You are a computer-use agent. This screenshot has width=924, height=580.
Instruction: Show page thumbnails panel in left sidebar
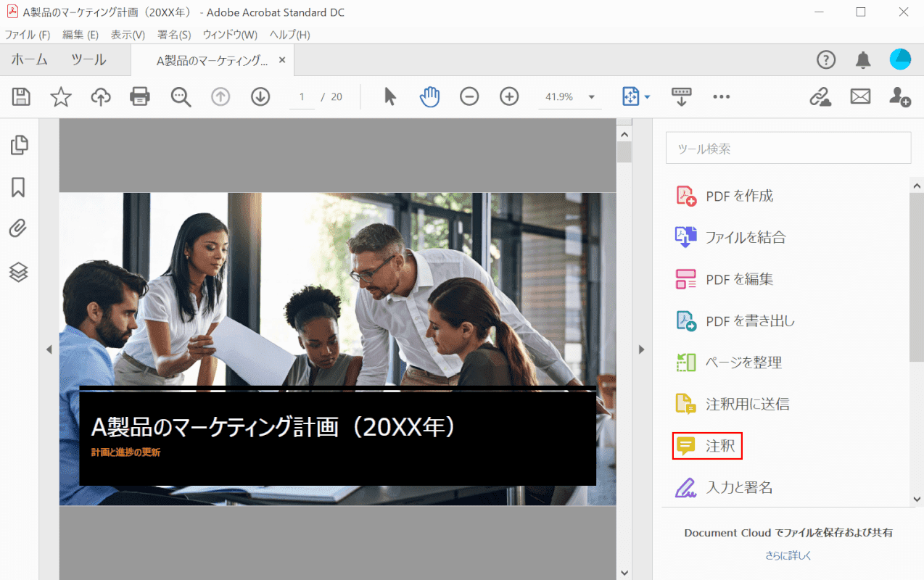click(19, 146)
